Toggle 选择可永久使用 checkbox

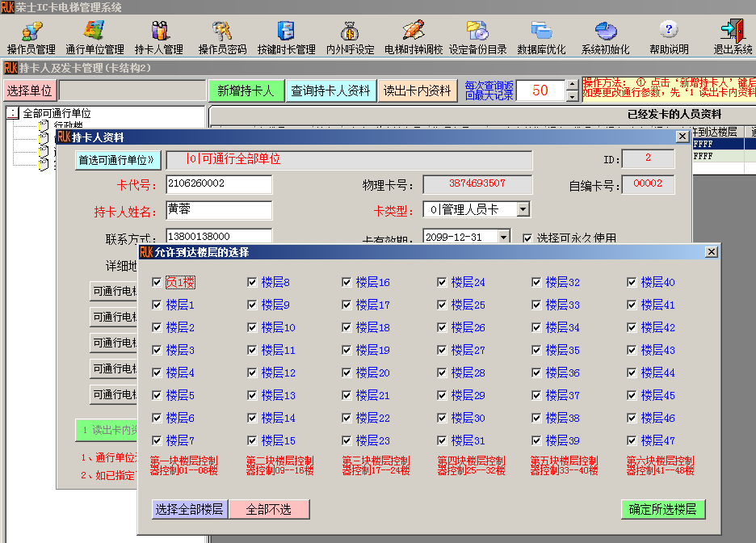point(527,238)
